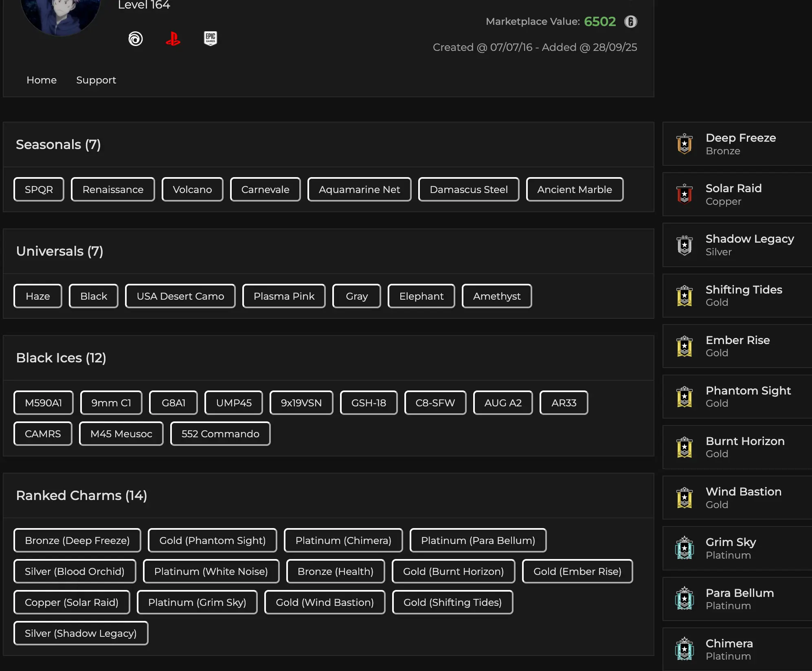Click the Solar Raid copper rank badge
Image resolution: width=812 pixels, height=671 pixels.
(685, 194)
